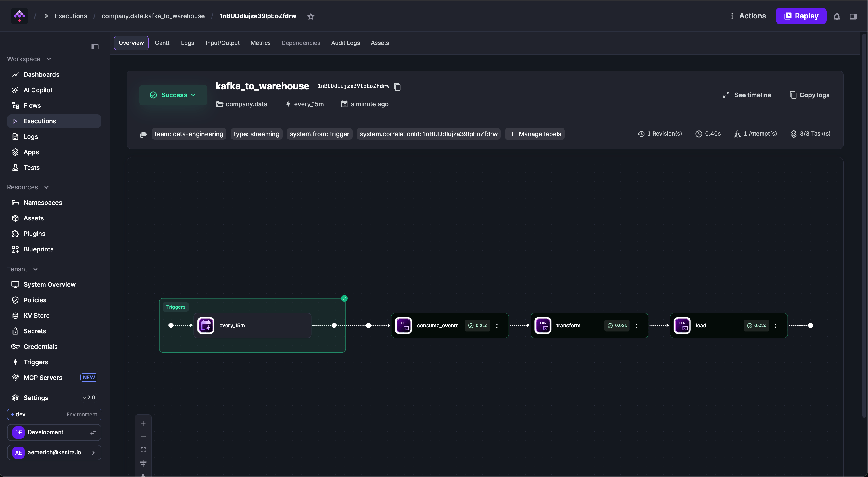Bookmark execution with the star icon
The width and height of the screenshot is (868, 477).
pos(311,16)
